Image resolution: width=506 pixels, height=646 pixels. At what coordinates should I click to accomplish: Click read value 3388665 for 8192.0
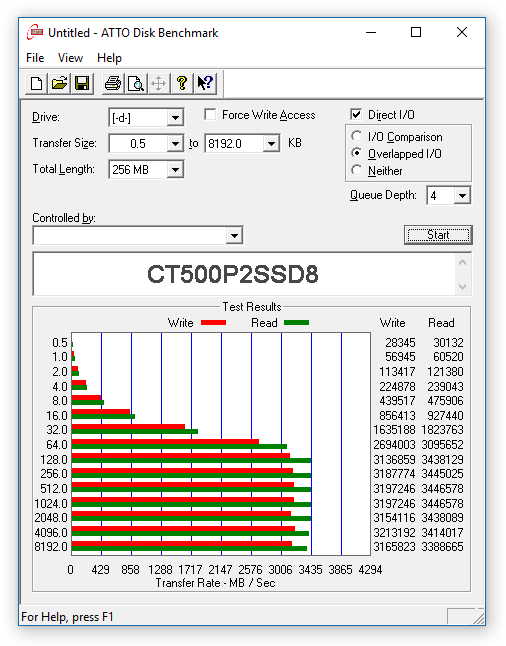(x=442, y=547)
